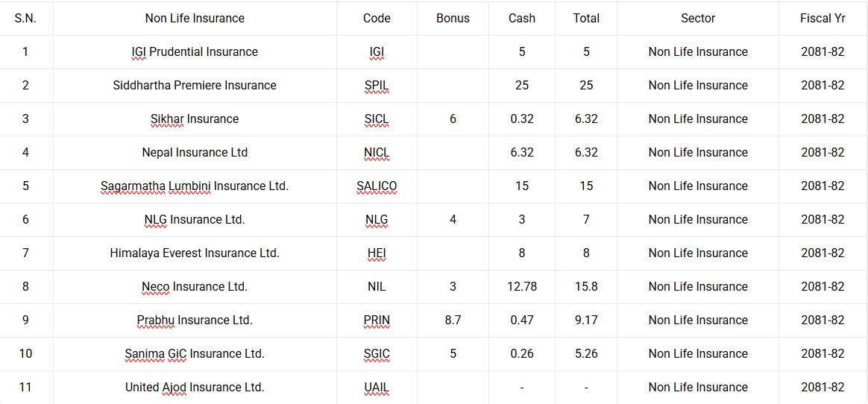Select the 'PRIN' code cell
The image size is (868, 404).
(377, 320)
